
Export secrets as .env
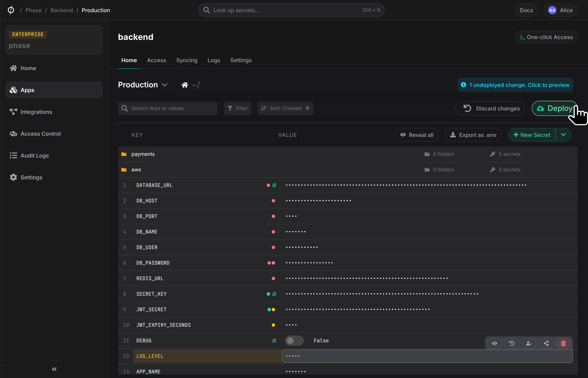(x=473, y=135)
